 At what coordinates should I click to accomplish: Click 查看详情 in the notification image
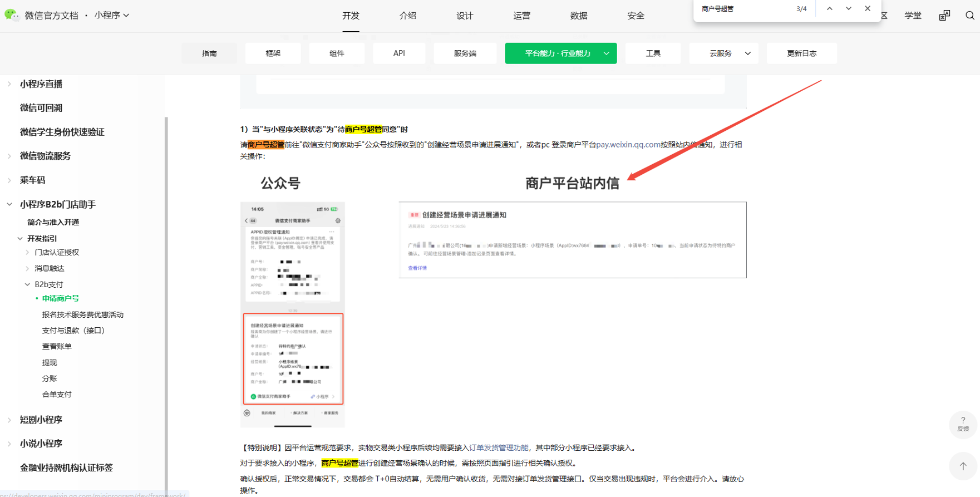pos(417,268)
